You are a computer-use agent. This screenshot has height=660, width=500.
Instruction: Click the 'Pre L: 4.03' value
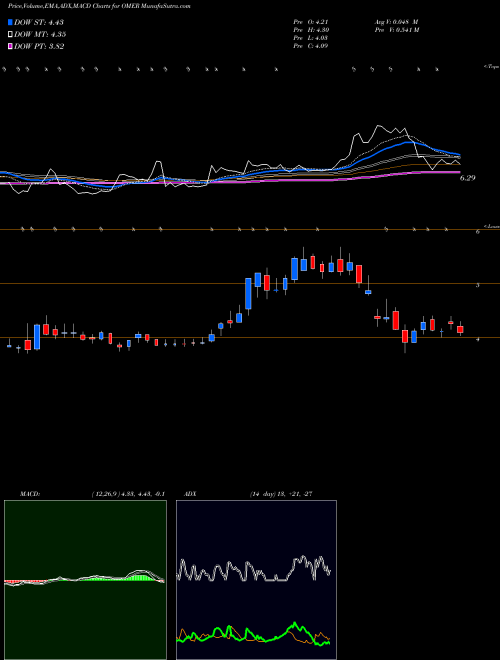311,38
